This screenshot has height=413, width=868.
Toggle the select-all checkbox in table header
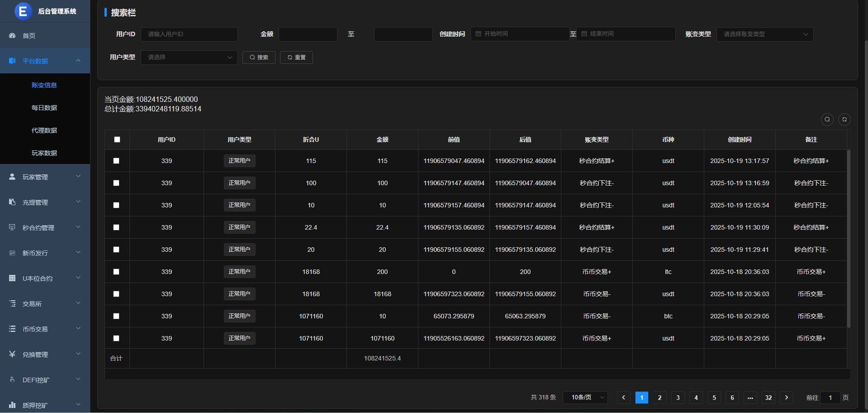point(117,139)
